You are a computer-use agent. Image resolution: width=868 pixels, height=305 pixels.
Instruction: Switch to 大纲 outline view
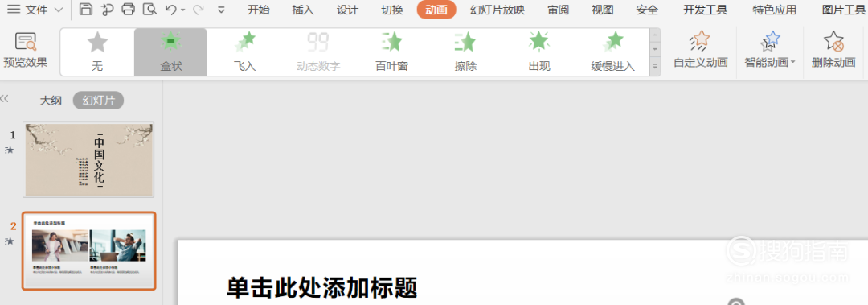point(51,101)
